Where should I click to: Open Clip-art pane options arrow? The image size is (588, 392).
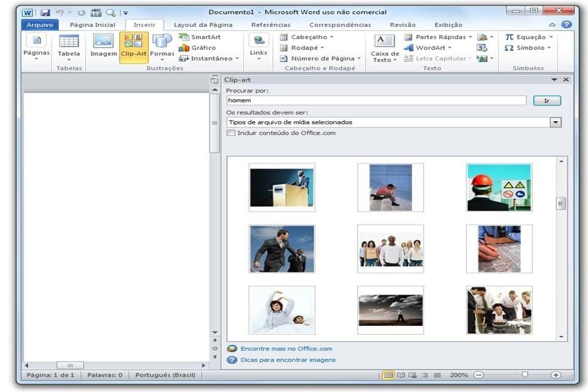click(x=554, y=80)
